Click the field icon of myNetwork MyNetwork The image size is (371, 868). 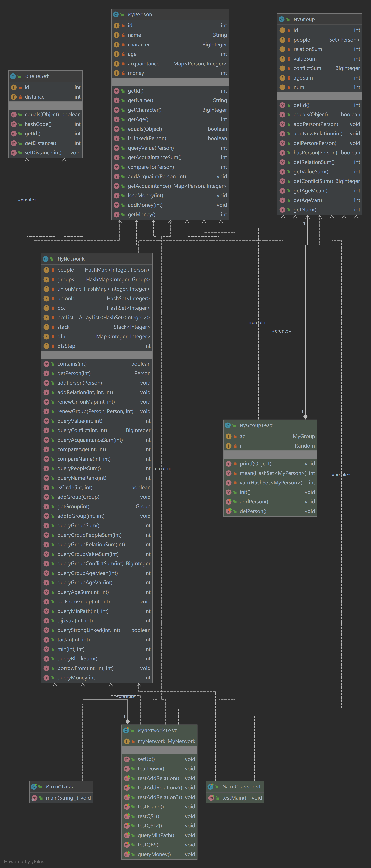(x=127, y=741)
